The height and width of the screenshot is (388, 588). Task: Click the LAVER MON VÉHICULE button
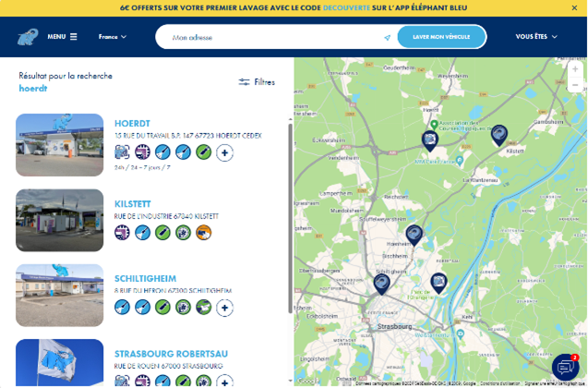click(x=441, y=37)
